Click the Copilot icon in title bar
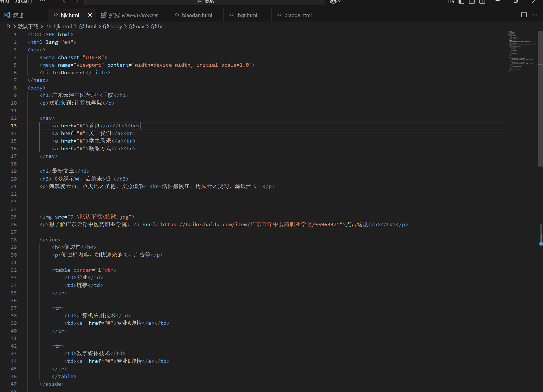 (x=333, y=2)
